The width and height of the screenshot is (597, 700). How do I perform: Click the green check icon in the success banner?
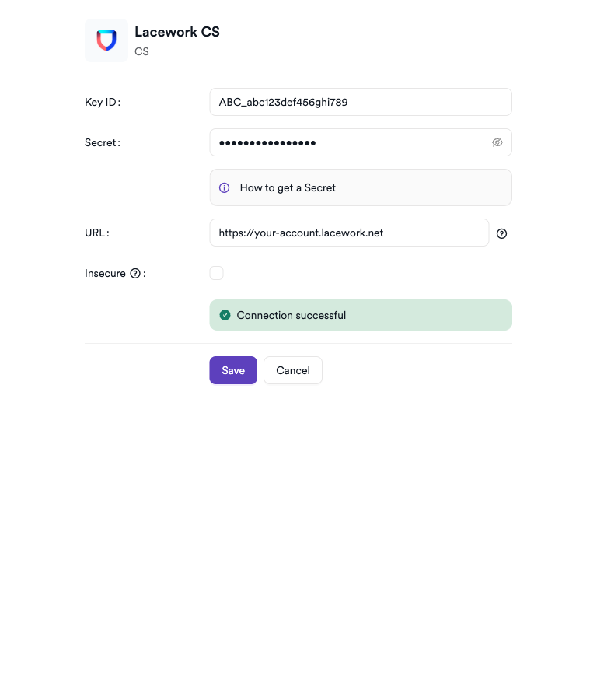click(x=225, y=314)
